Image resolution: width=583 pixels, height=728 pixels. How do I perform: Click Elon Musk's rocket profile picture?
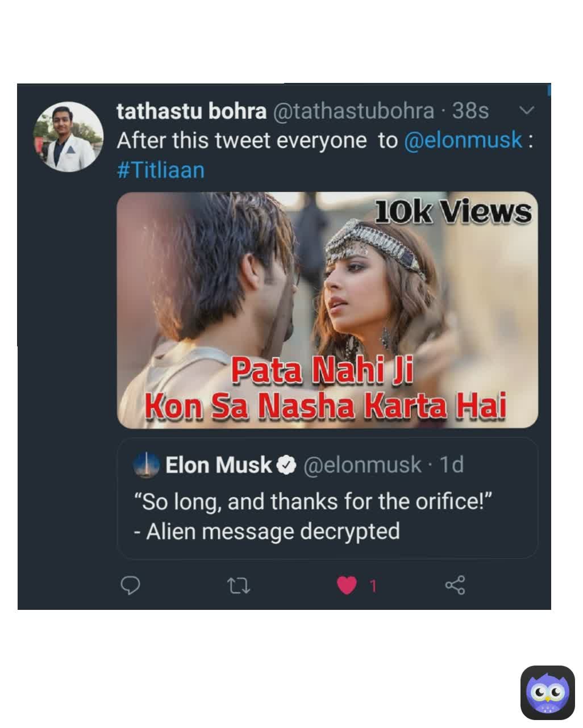point(145,465)
